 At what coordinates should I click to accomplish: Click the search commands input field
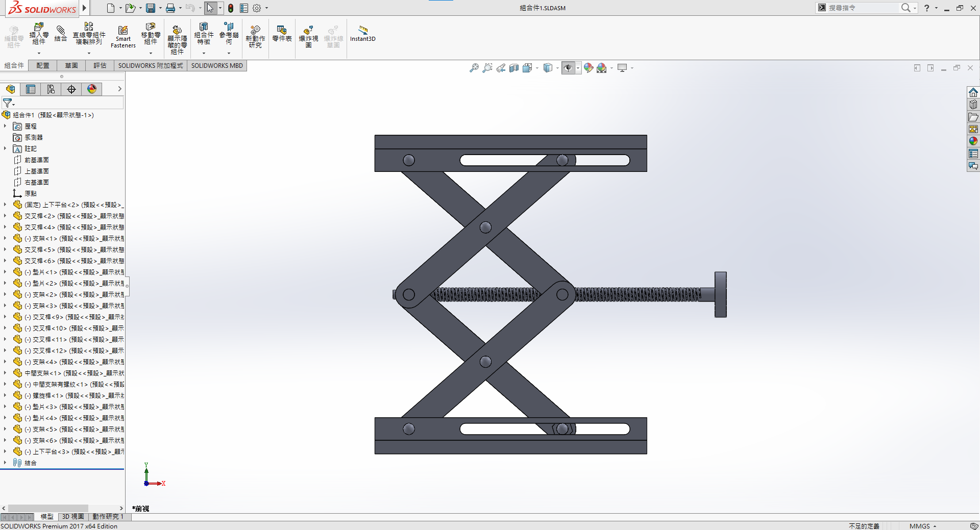click(x=862, y=8)
